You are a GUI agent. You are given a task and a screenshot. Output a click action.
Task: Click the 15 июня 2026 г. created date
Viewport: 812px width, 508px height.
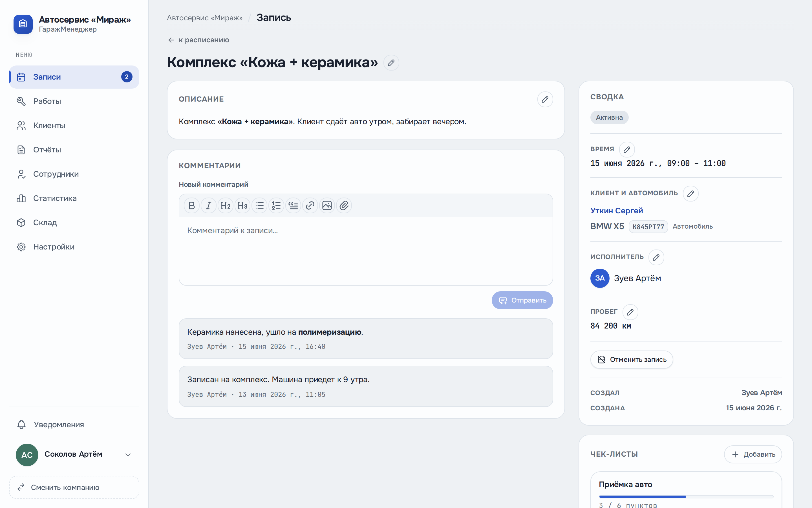tap(754, 408)
